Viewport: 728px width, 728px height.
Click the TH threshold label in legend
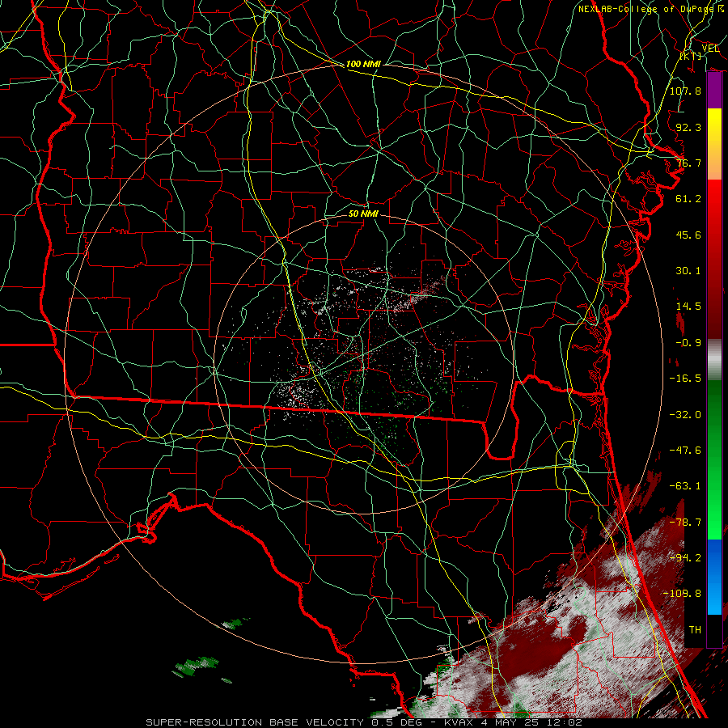pos(695,630)
